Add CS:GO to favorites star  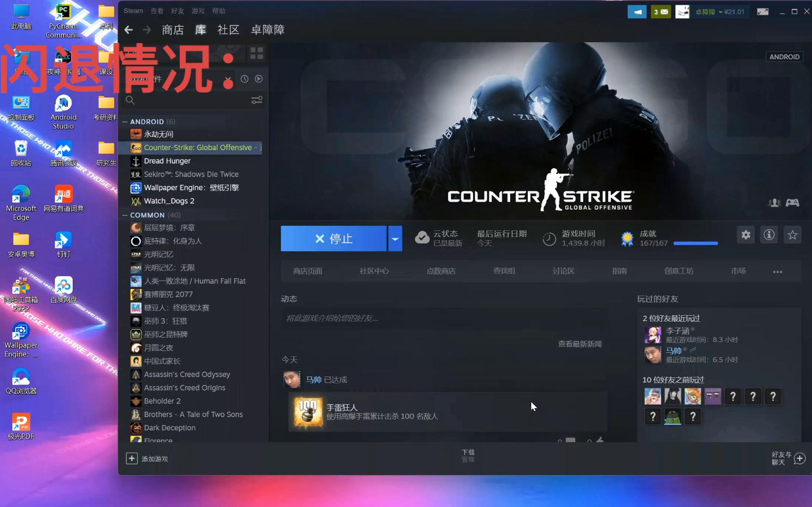[x=792, y=235]
